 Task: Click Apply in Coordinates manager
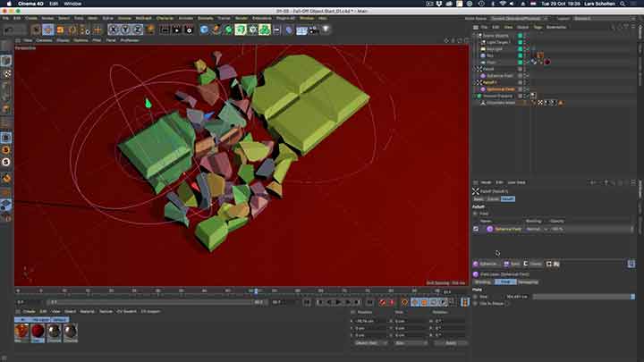(x=451, y=343)
